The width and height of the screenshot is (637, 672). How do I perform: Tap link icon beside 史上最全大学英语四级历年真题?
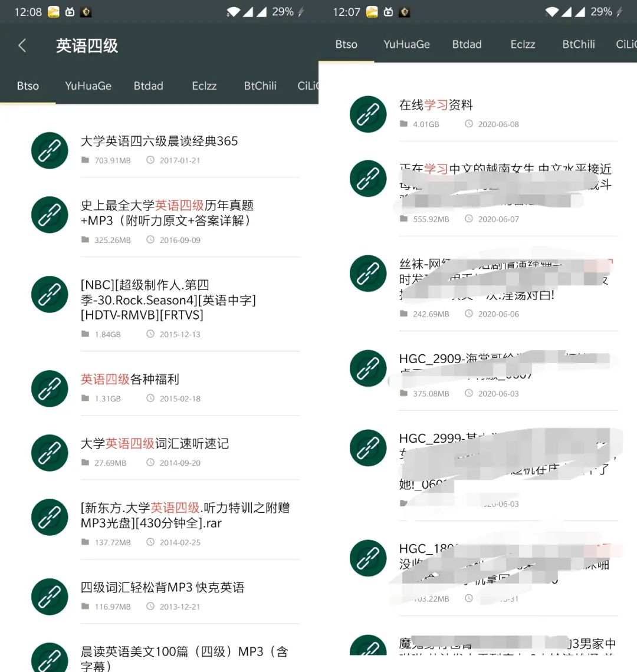coord(50,215)
